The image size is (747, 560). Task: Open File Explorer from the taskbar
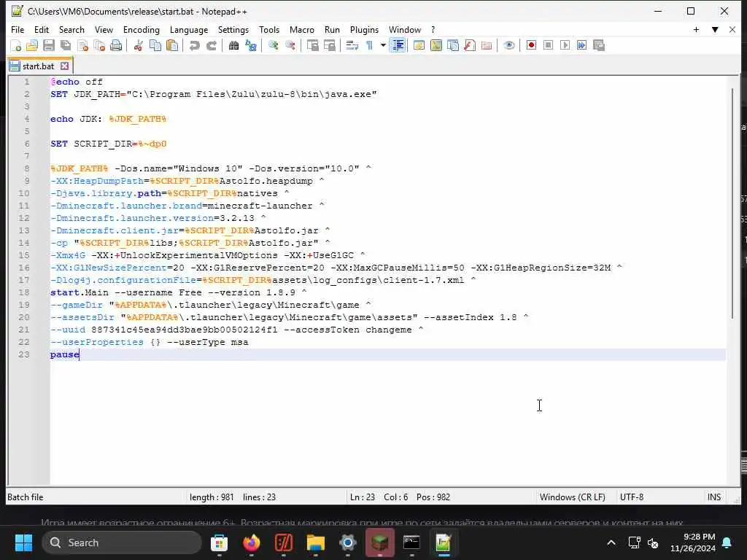pyautogui.click(x=315, y=542)
